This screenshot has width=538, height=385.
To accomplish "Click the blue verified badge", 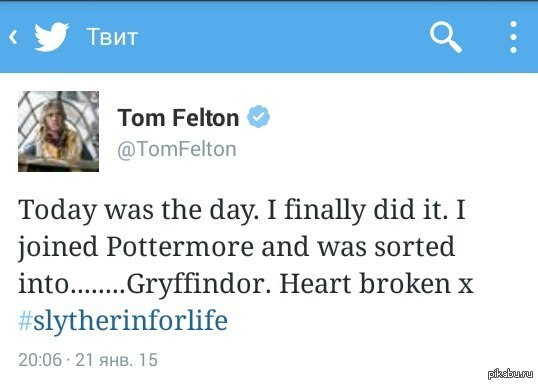I will tap(258, 117).
